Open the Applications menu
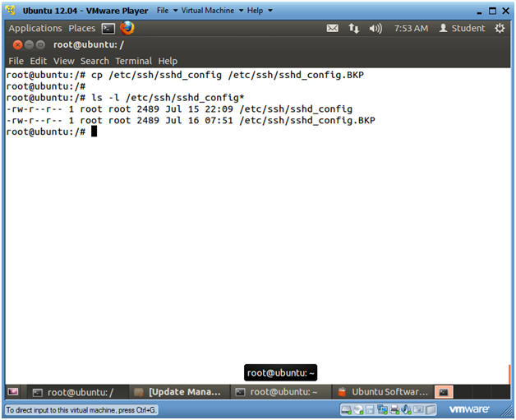The width and height of the screenshot is (516, 420). point(35,28)
